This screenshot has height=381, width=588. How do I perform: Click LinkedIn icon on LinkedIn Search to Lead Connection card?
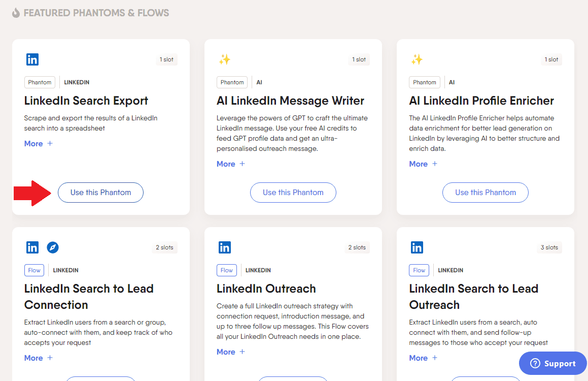click(x=32, y=247)
